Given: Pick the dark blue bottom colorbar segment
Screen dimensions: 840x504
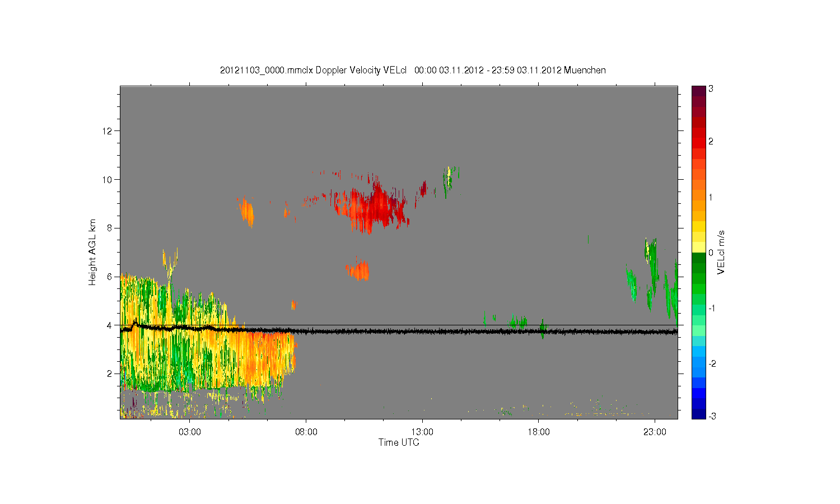Looking at the screenshot, I should [698, 414].
